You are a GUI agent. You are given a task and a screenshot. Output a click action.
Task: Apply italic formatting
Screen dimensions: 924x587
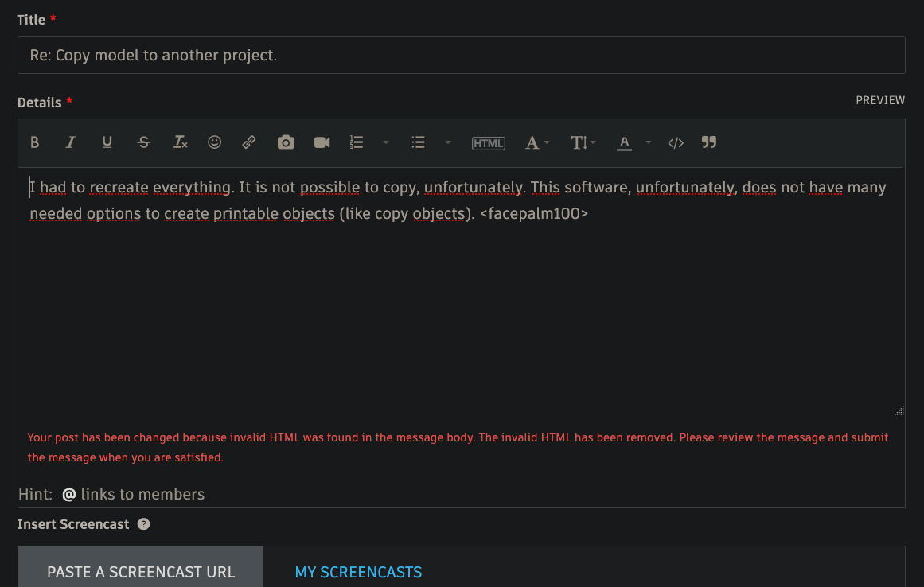pyautogui.click(x=70, y=142)
